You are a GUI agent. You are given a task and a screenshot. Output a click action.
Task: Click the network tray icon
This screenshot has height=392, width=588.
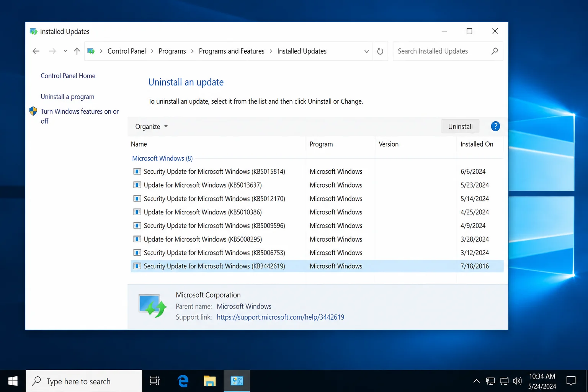pos(505,381)
